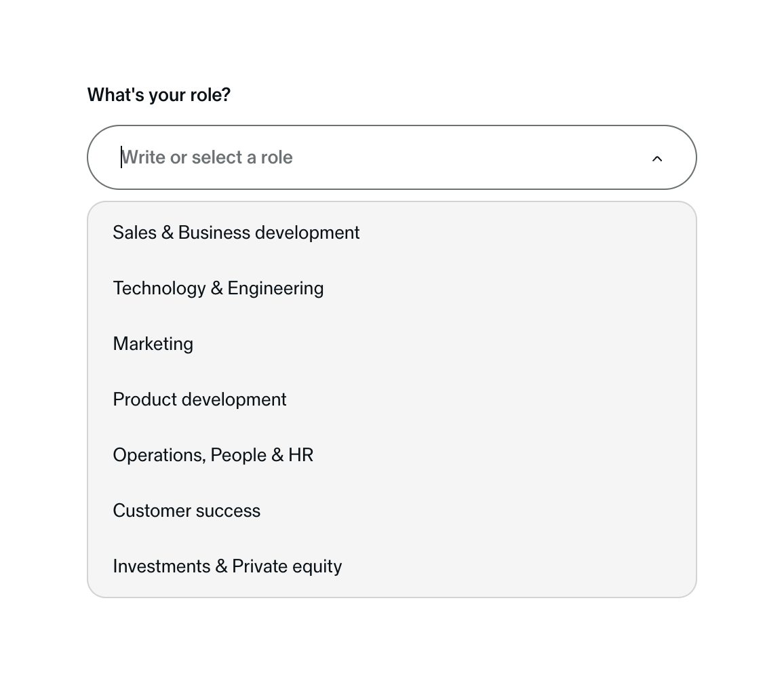Pick the Marketing option
This screenshot has height=685, width=784.
coord(153,343)
